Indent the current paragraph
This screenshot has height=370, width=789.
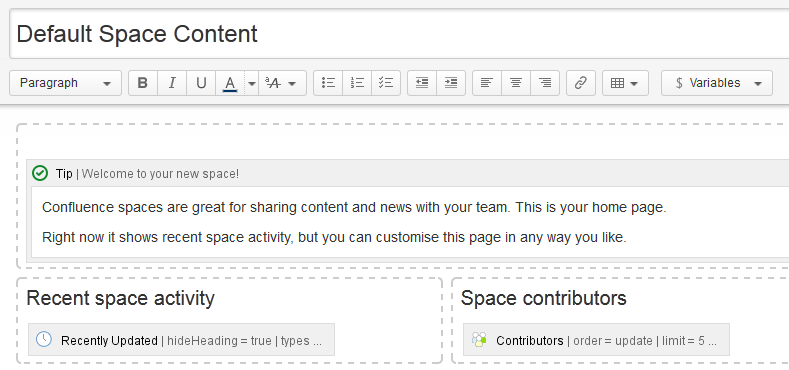(x=451, y=83)
